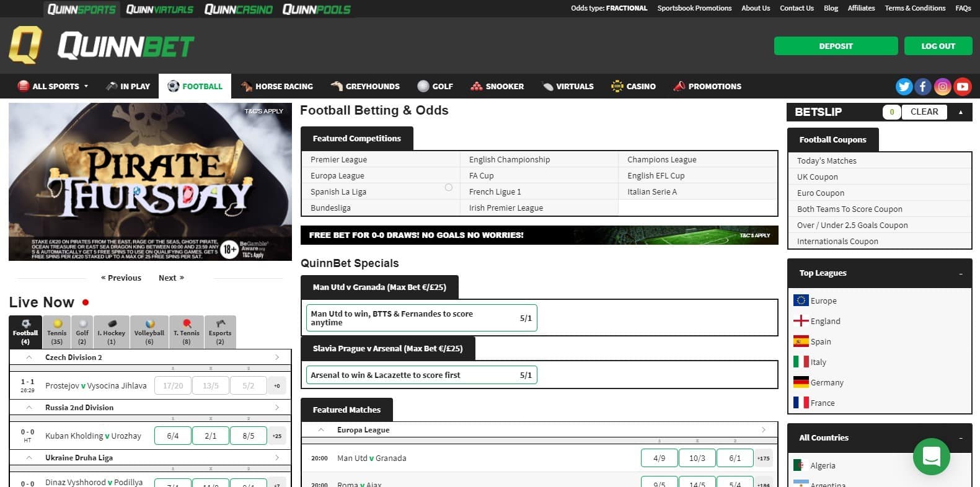Click the QuinnBet Q logo
Image resolution: width=980 pixels, height=487 pixels.
click(25, 45)
